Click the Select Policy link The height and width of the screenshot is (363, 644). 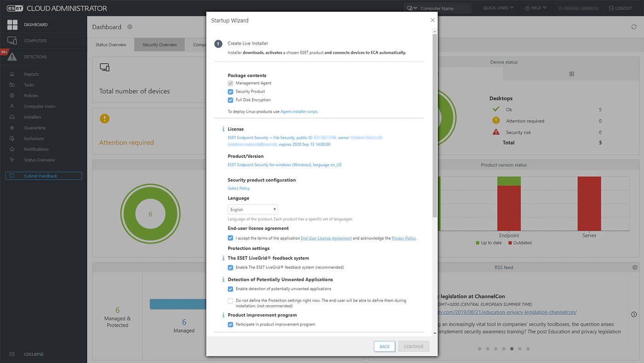point(239,188)
